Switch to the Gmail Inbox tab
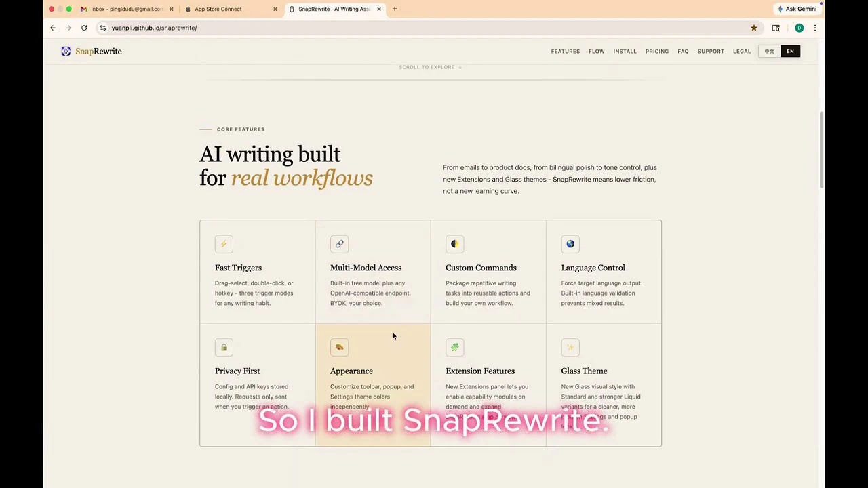The image size is (868, 488). (126, 9)
